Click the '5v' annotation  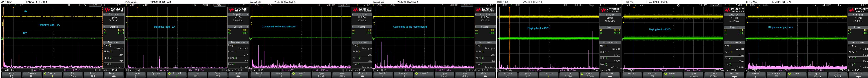26,11
